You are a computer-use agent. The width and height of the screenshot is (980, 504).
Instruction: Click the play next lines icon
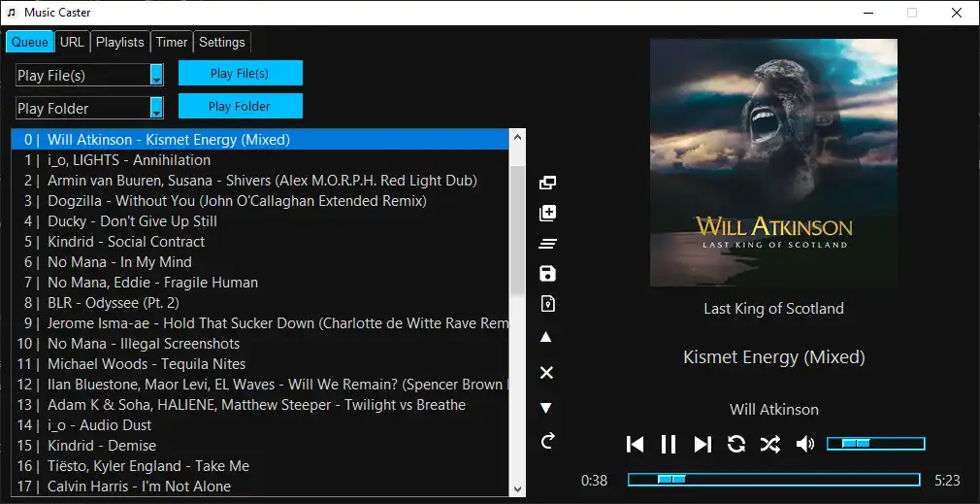click(x=547, y=244)
